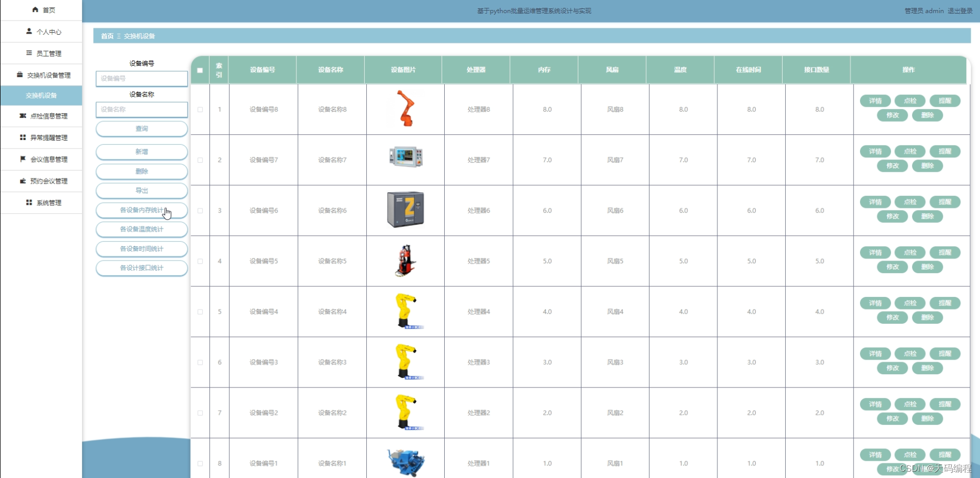Open the grey compressor image for 设备编号6
Image resolution: width=980 pixels, height=478 pixels.
click(x=405, y=210)
